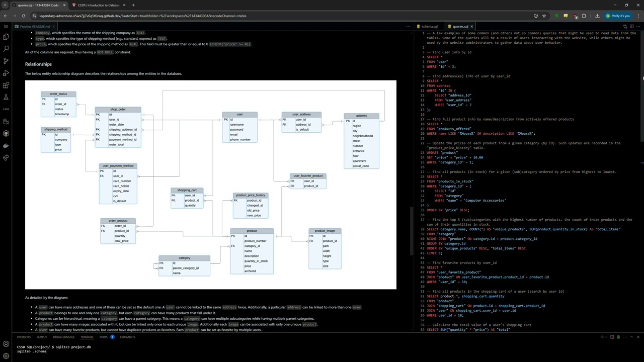Click the green browser extension icon
The width and height of the screenshot is (644, 362).
point(556,16)
